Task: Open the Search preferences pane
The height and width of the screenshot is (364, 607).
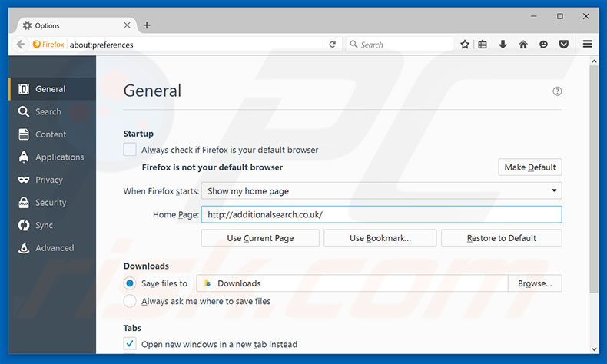Action: point(52,112)
